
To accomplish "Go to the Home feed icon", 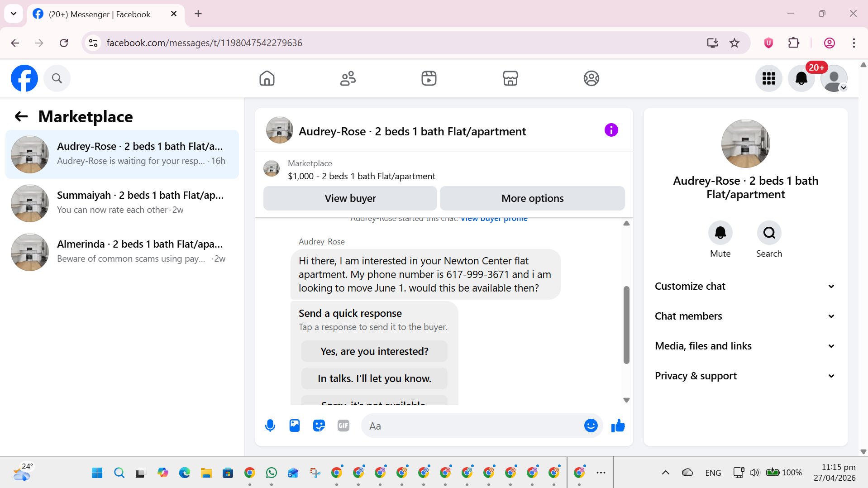I will click(267, 78).
